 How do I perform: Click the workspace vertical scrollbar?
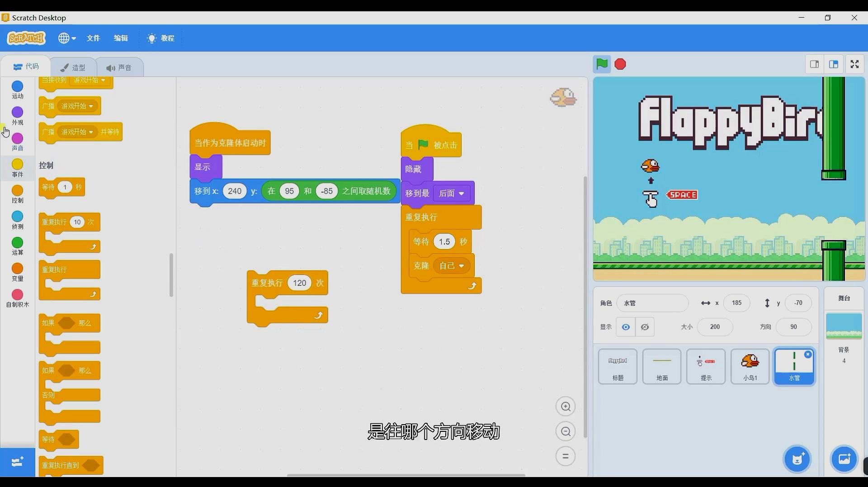coord(585,307)
